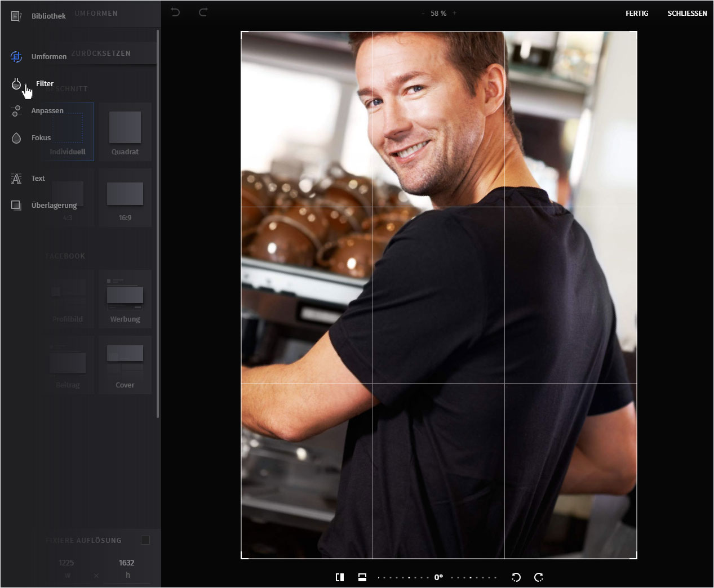This screenshot has width=714, height=588.
Task: Rotate the image clockwise
Action: click(x=539, y=577)
